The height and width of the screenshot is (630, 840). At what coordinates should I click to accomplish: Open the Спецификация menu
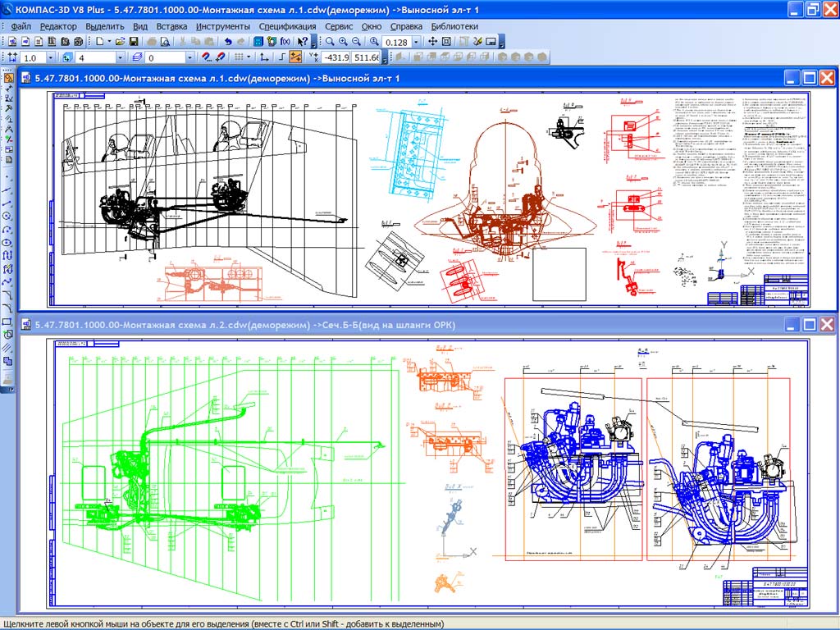[x=288, y=26]
